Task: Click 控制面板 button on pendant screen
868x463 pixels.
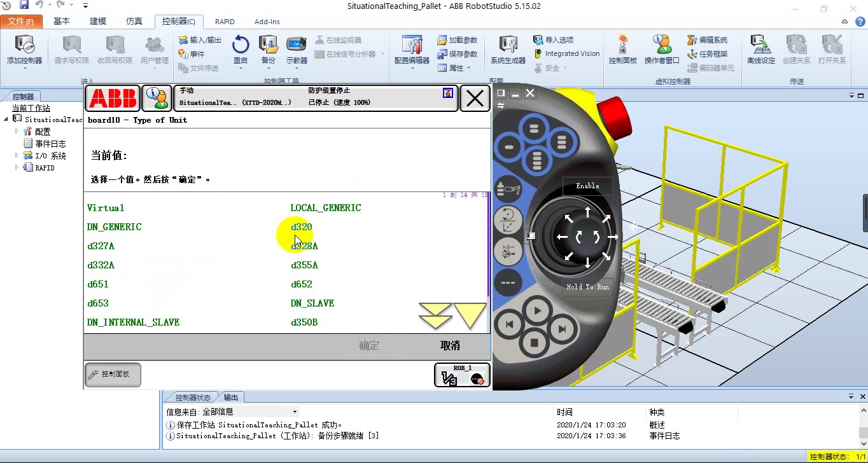Action: click(113, 375)
